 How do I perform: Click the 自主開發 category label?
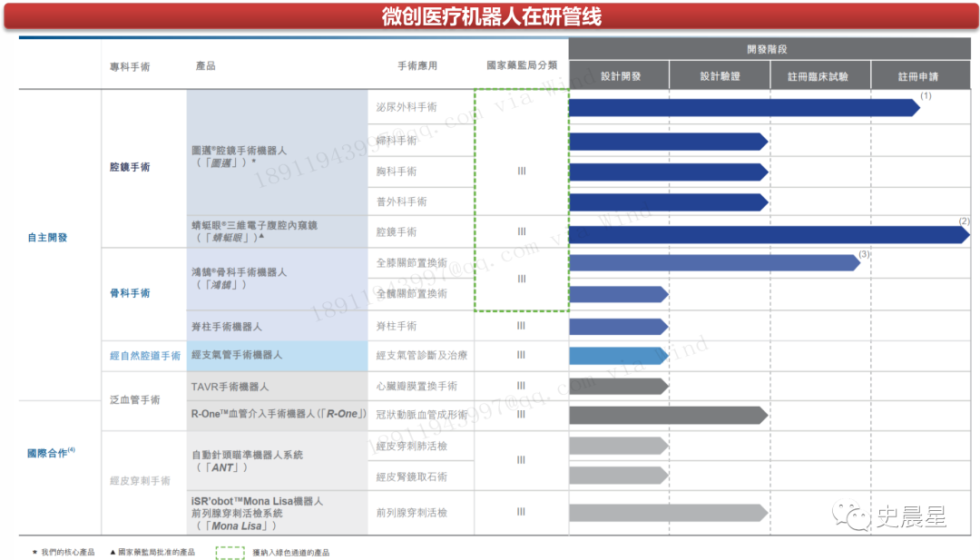(x=47, y=238)
